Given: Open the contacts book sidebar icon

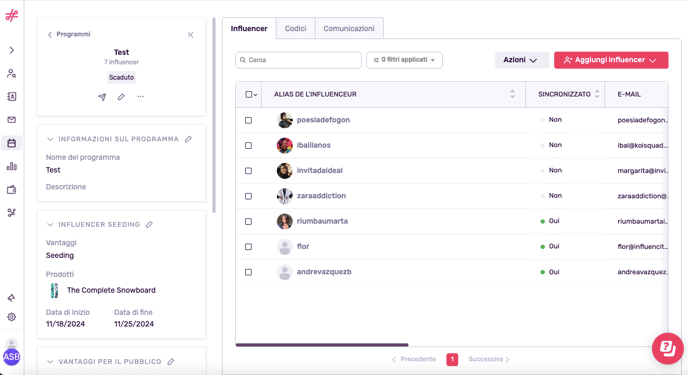Looking at the screenshot, I should point(12,96).
